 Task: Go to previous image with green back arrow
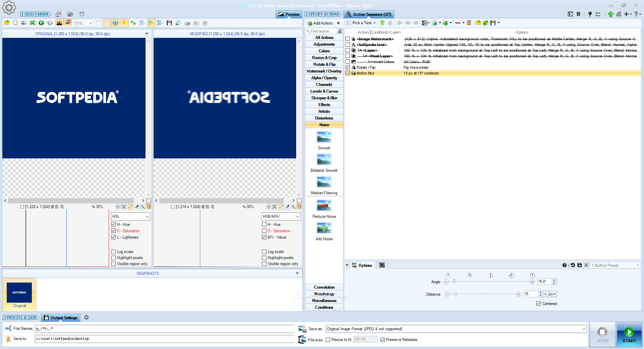pyautogui.click(x=41, y=23)
